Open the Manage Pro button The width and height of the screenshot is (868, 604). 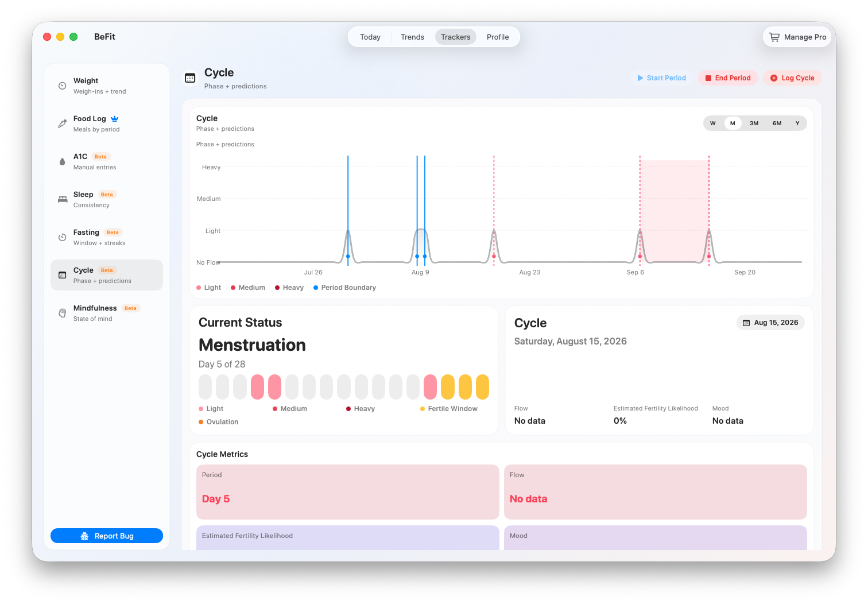797,37
